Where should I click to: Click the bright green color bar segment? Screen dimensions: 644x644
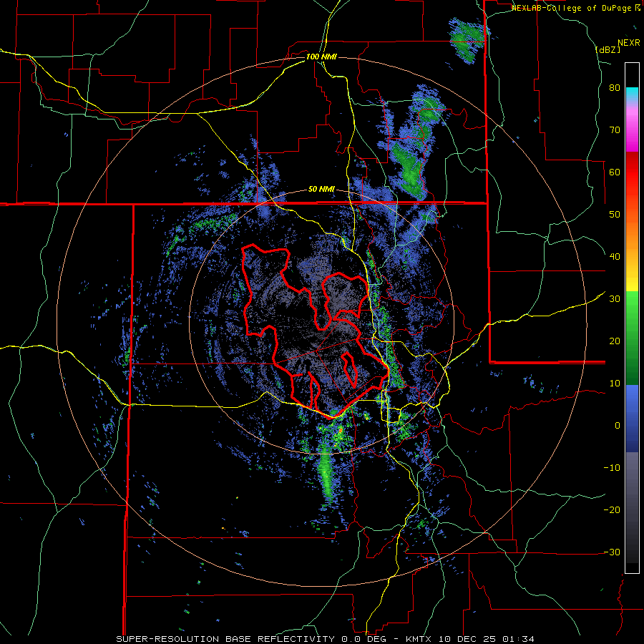pyautogui.click(x=632, y=306)
